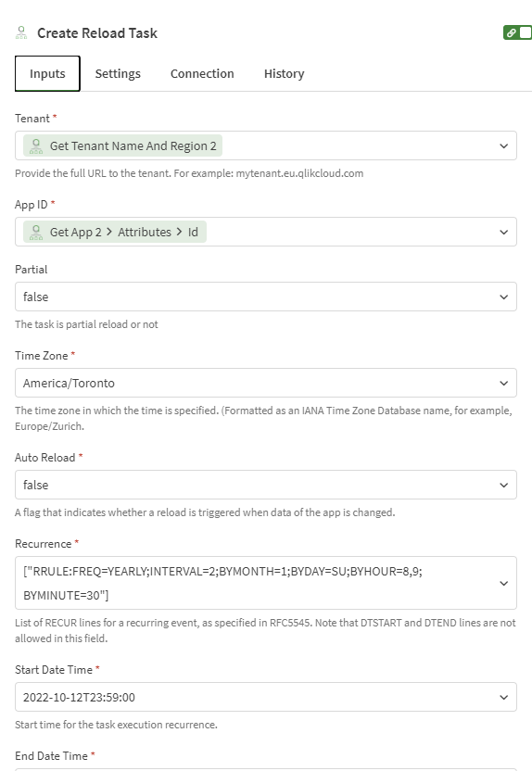Expand the Time Zone dropdown arrow
The width and height of the screenshot is (532, 771).
click(503, 383)
